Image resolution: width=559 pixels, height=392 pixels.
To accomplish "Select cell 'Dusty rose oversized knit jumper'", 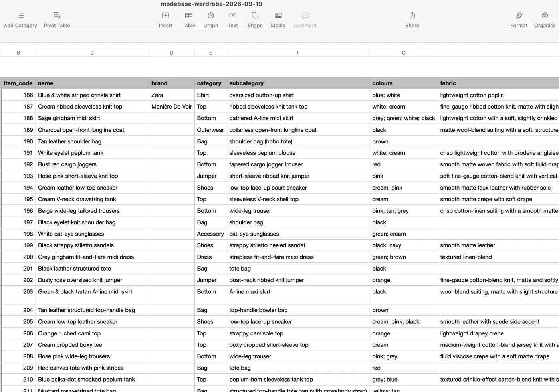I will coord(92,280).
